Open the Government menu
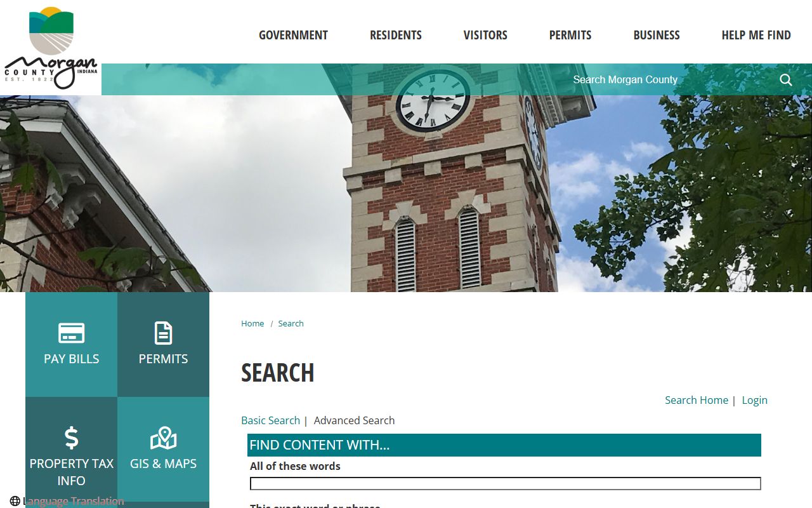Screen dimensions: 812x508 pyautogui.click(x=293, y=36)
